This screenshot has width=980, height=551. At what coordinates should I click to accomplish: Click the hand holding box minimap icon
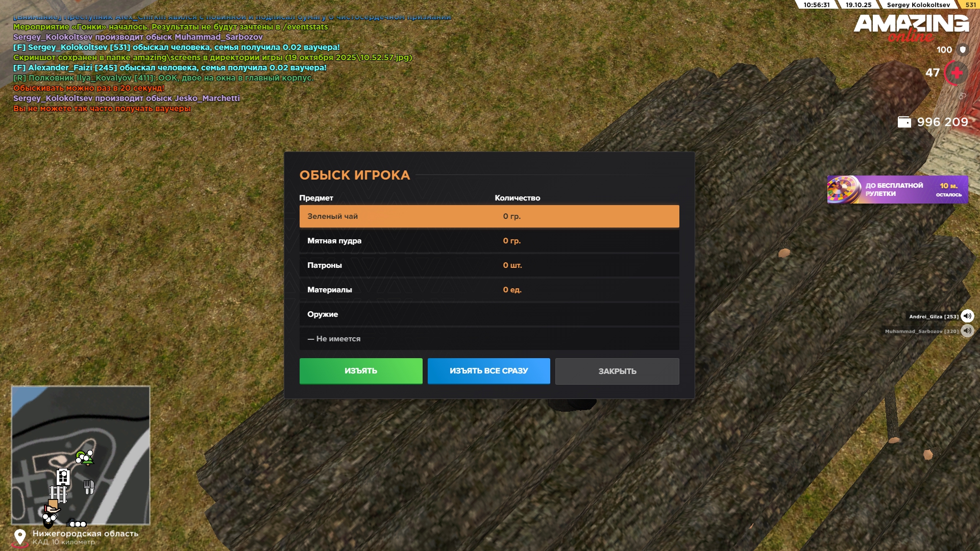point(52,506)
